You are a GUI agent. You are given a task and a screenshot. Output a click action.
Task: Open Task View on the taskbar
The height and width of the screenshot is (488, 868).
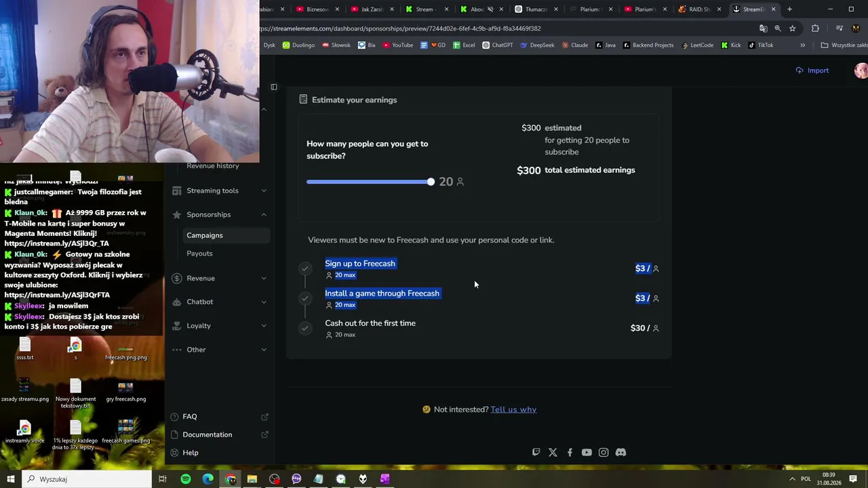(163, 479)
